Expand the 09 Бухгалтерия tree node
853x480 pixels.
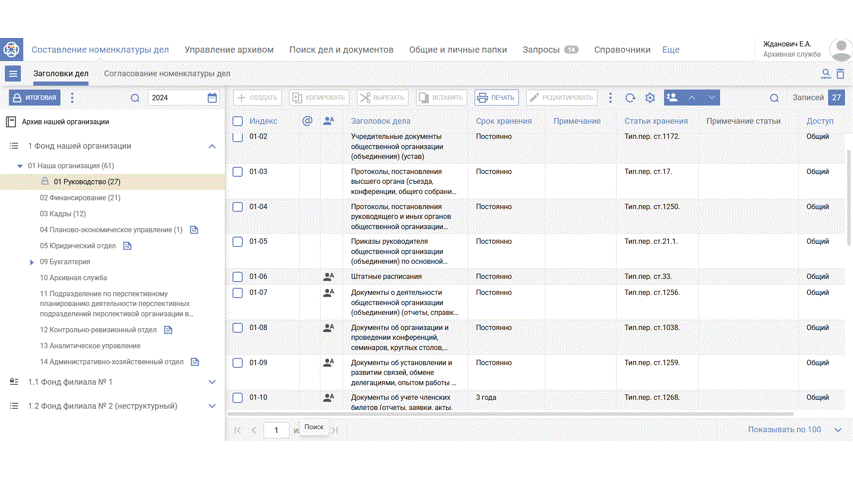click(32, 262)
